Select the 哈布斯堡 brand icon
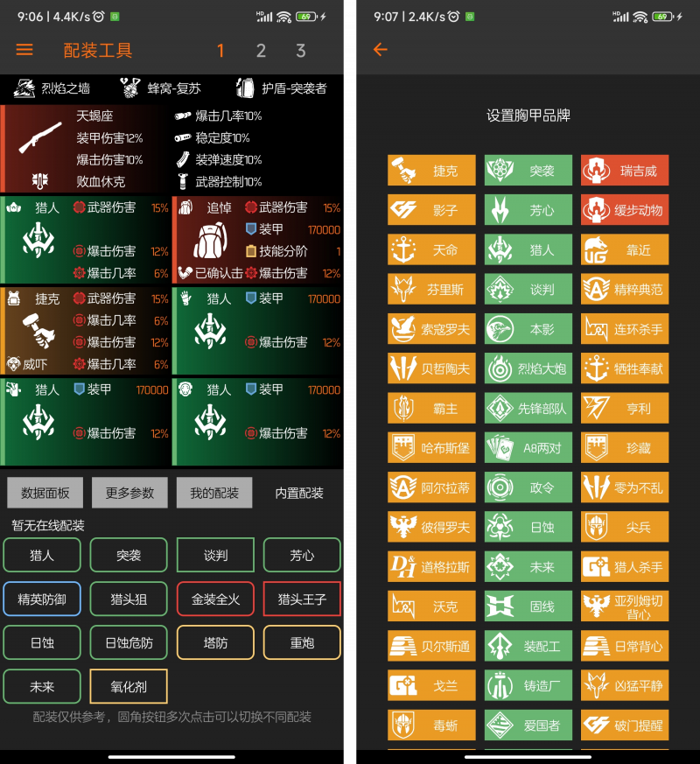 [x=430, y=447]
